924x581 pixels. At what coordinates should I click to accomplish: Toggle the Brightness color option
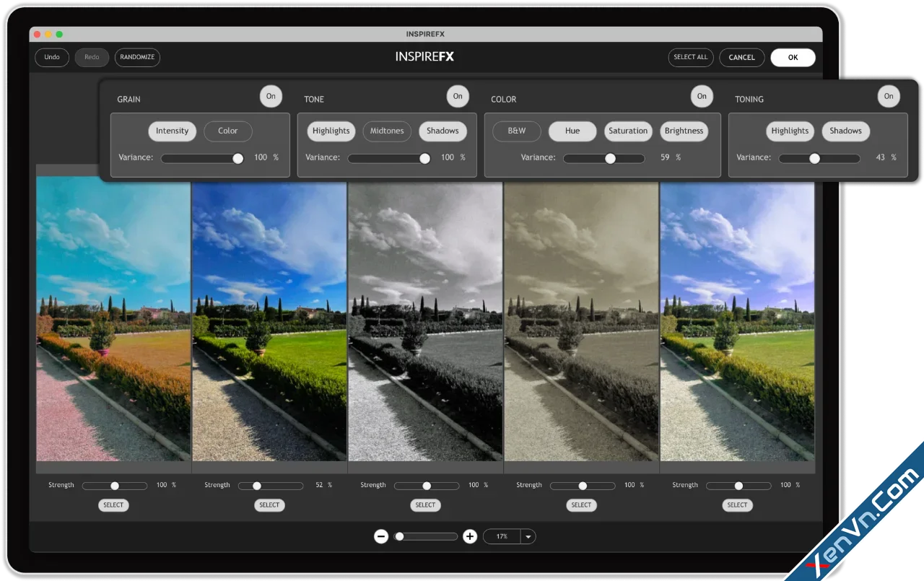click(684, 131)
